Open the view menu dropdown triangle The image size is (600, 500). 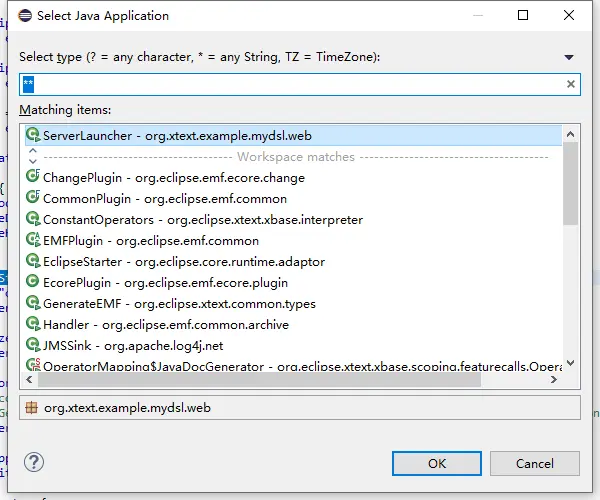click(569, 57)
